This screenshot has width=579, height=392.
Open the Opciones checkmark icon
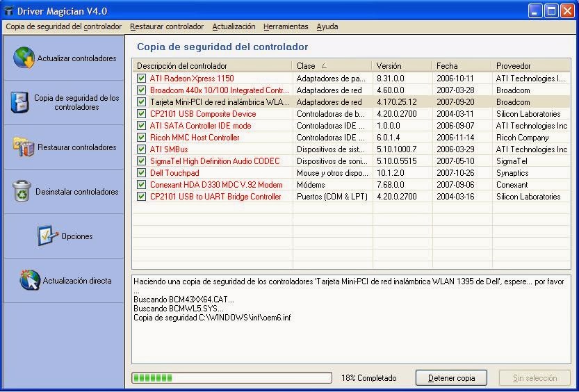coord(47,236)
